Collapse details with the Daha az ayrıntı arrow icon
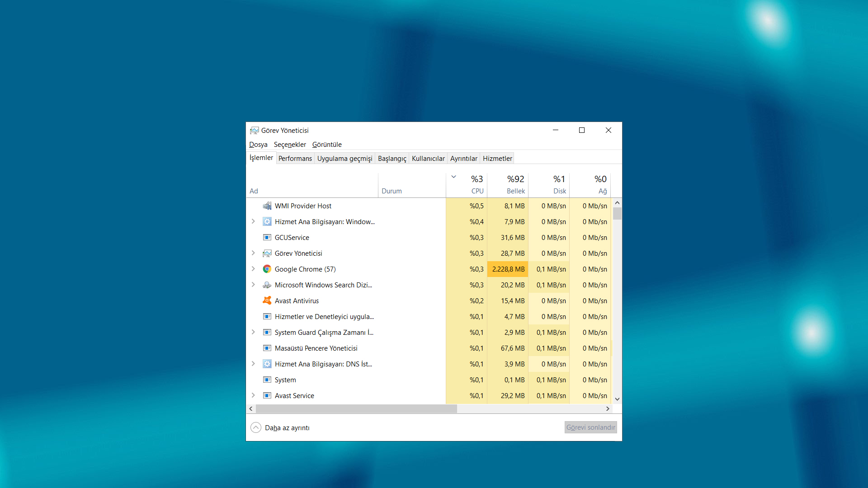 pyautogui.click(x=256, y=427)
